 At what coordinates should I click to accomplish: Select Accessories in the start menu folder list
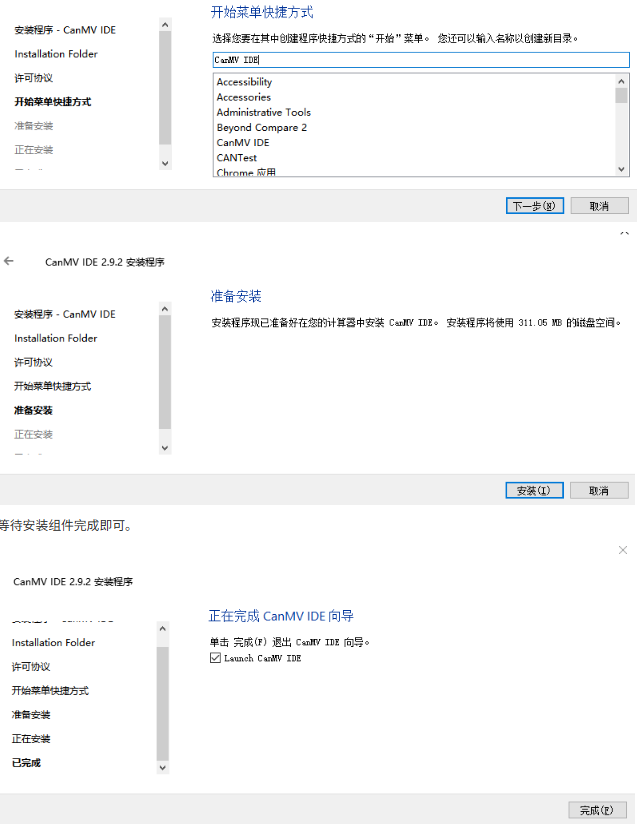244,97
